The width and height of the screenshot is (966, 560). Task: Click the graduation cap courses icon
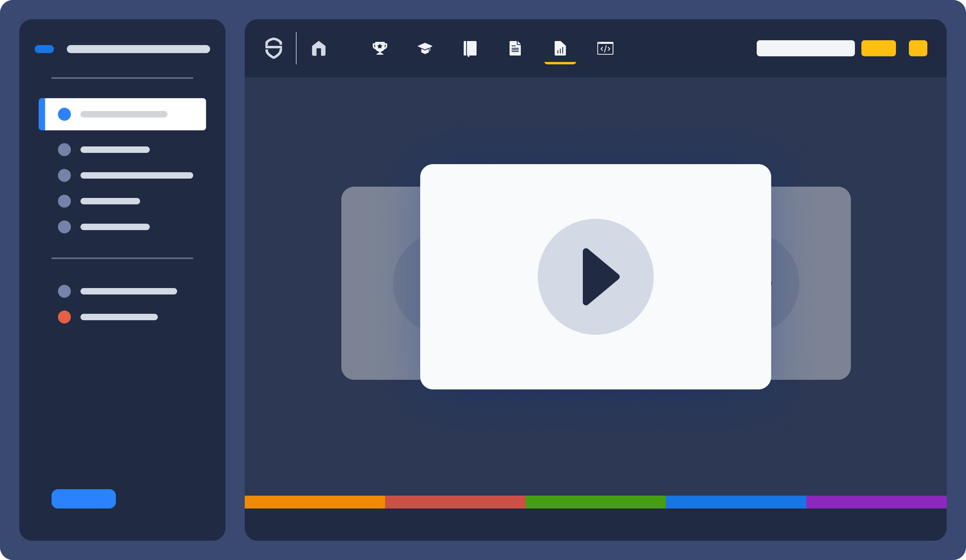coord(425,48)
